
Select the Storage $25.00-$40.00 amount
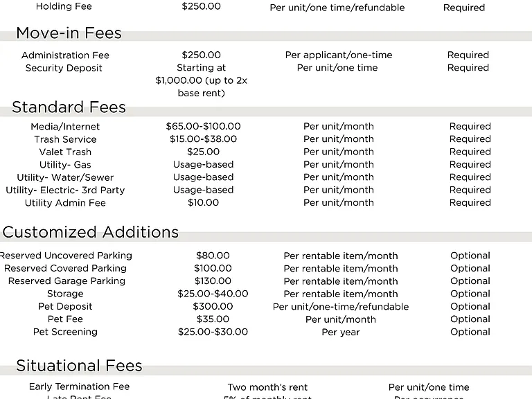pos(213,294)
